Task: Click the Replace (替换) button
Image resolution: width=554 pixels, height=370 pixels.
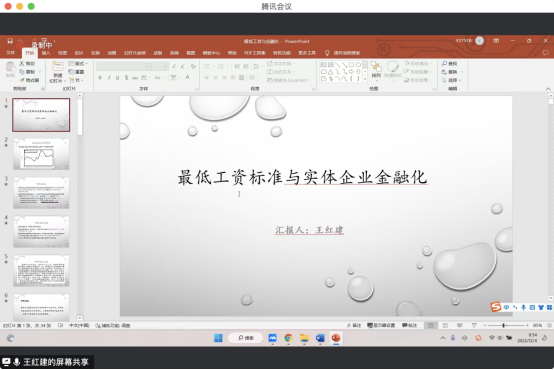Action: coord(452,72)
